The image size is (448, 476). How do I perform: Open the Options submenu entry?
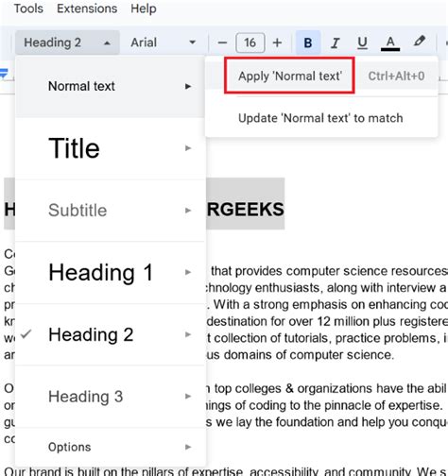[111, 447]
